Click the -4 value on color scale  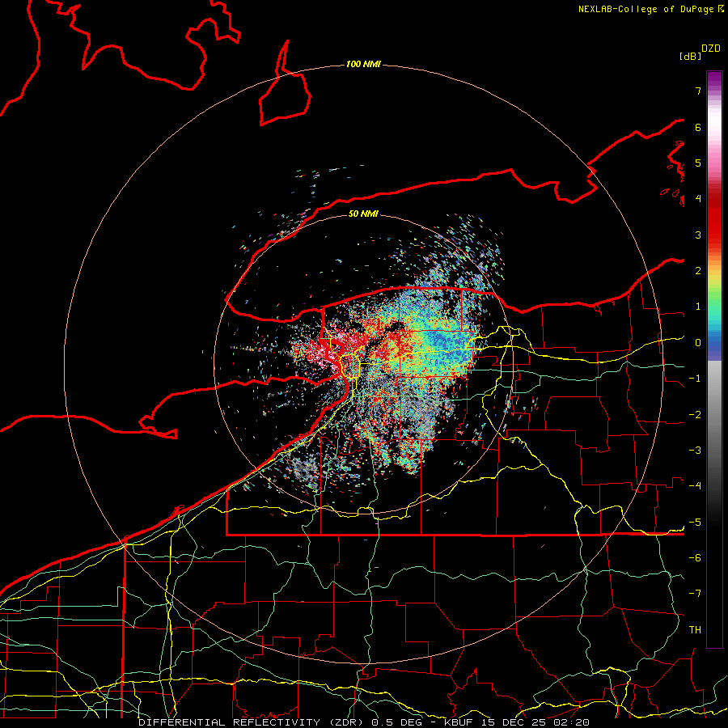(x=695, y=486)
